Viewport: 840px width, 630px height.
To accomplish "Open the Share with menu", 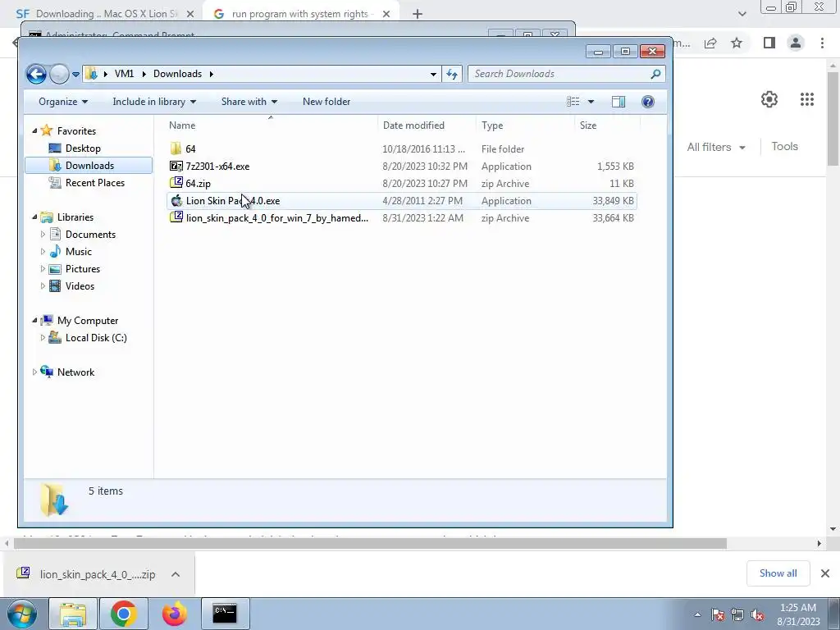I will coord(249,102).
